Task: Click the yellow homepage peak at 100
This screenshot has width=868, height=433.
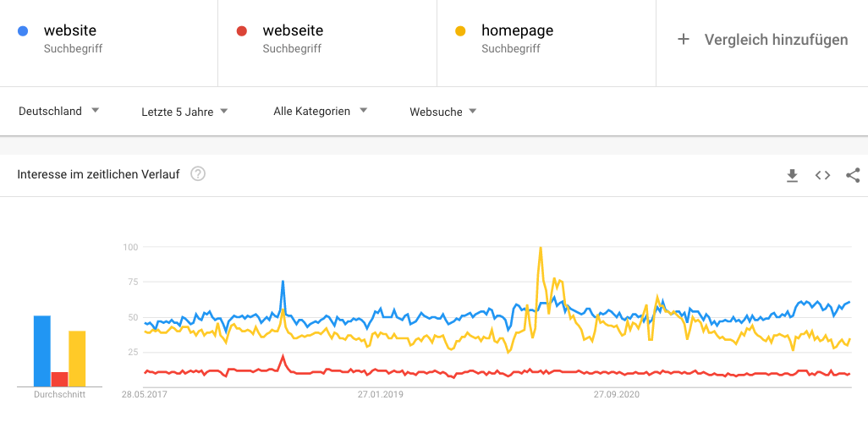Action: pyautogui.click(x=540, y=248)
